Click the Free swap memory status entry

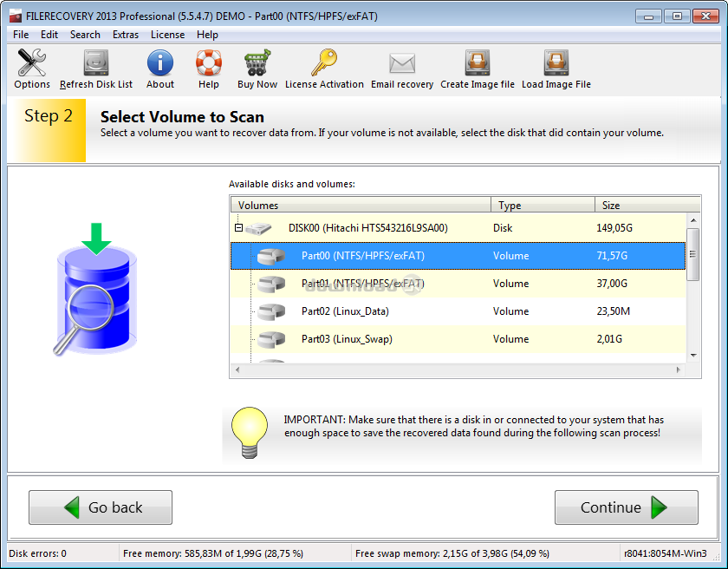[452, 553]
